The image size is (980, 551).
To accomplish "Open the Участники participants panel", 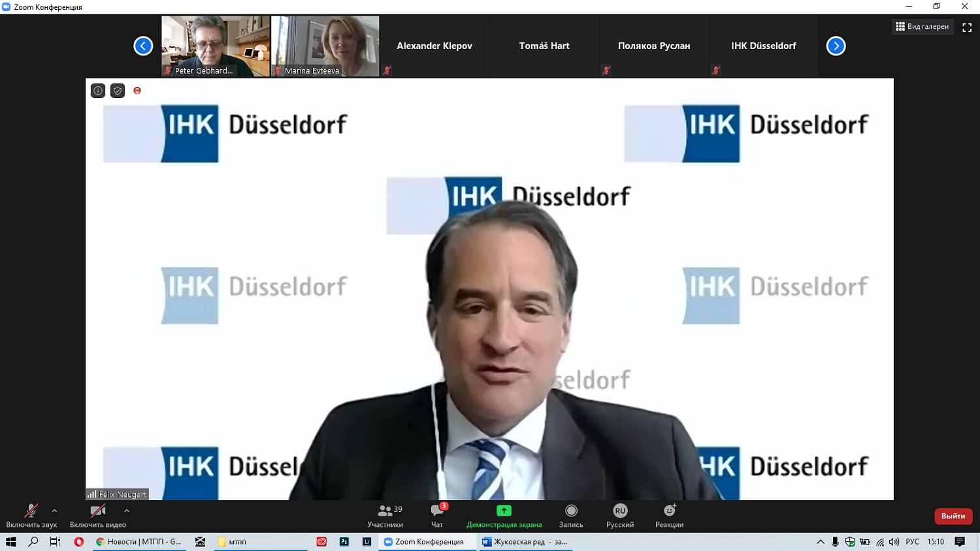I will [x=385, y=515].
